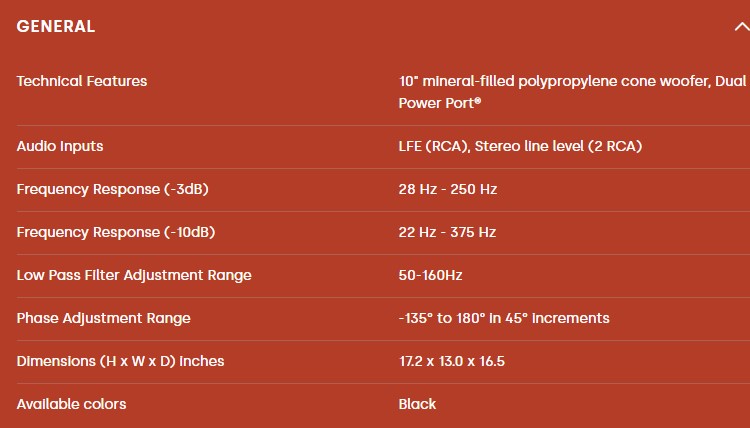Select the Phase Adjustment Range label
Screen dimensions: 750x428
click(x=103, y=318)
